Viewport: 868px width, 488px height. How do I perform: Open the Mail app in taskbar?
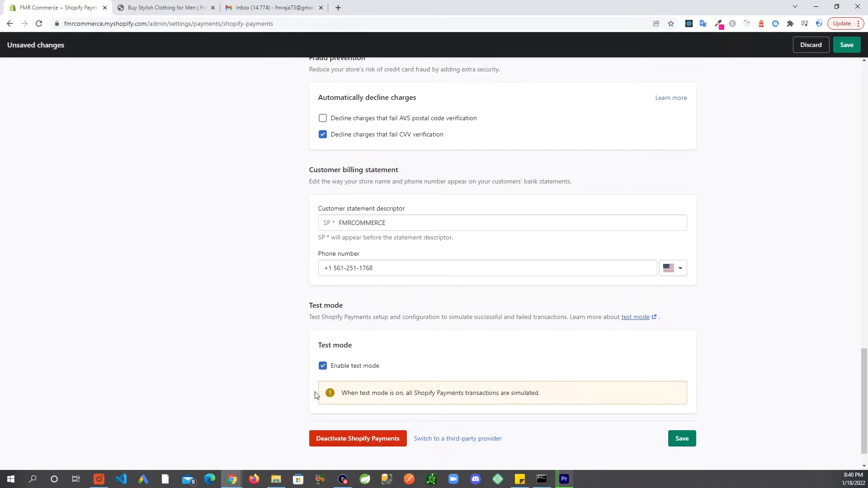coord(188,479)
